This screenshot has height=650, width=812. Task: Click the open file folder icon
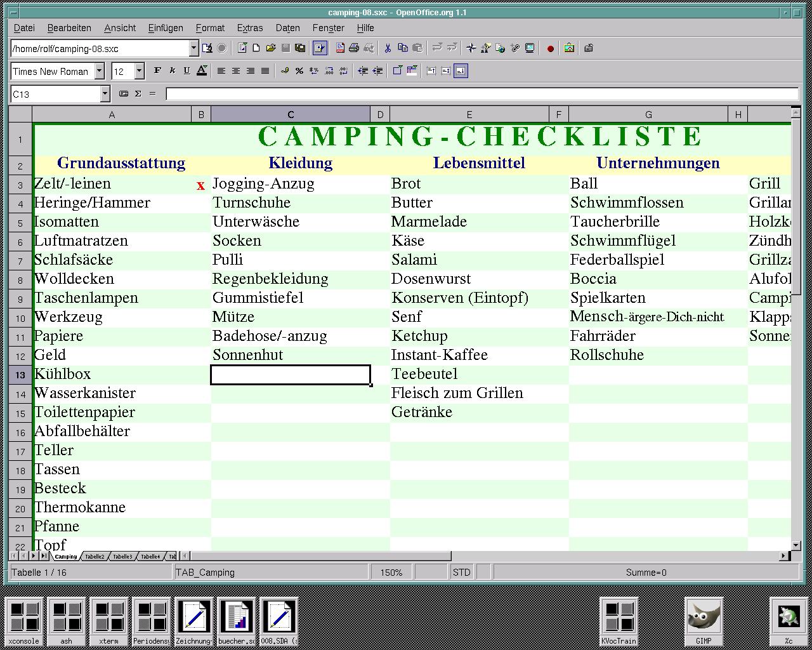(x=271, y=48)
